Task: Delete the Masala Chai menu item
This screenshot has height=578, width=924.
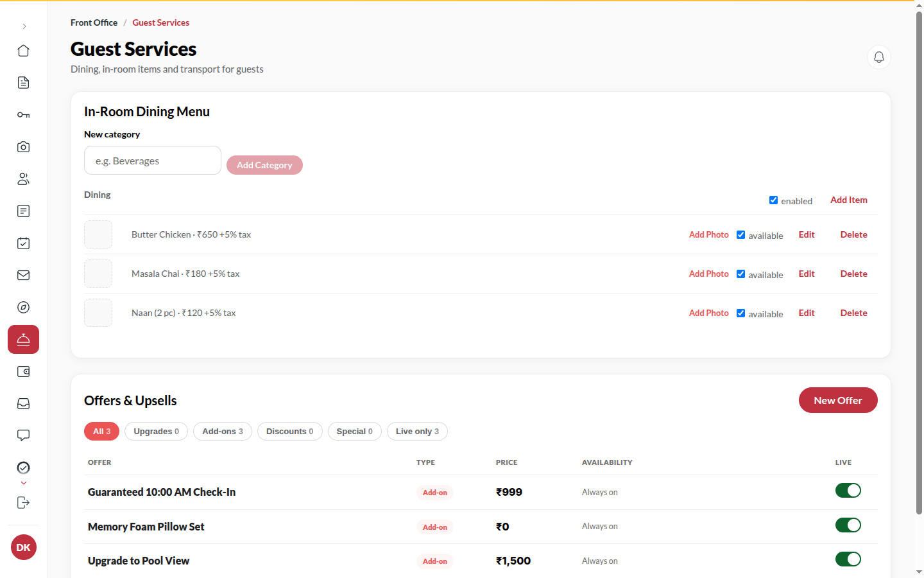Action: [854, 274]
